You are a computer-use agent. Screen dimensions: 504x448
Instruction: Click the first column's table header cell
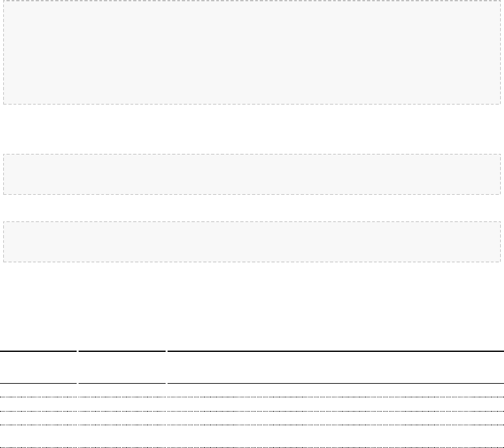point(38,367)
